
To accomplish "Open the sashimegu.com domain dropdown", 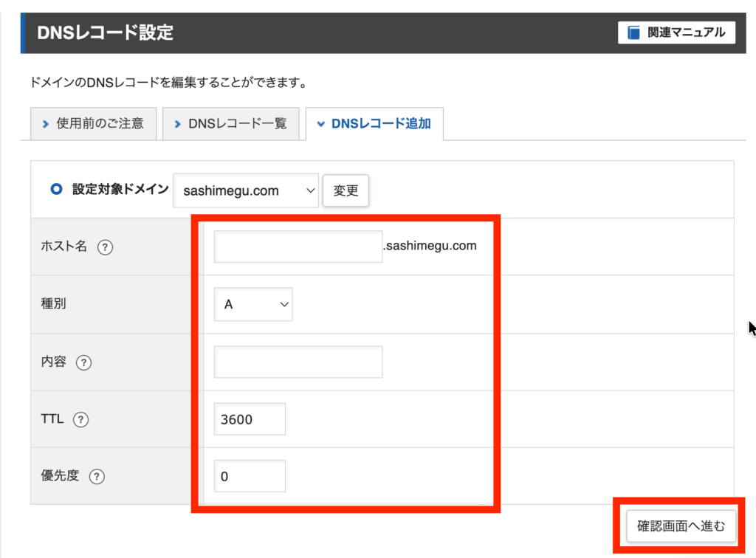I will coord(246,190).
